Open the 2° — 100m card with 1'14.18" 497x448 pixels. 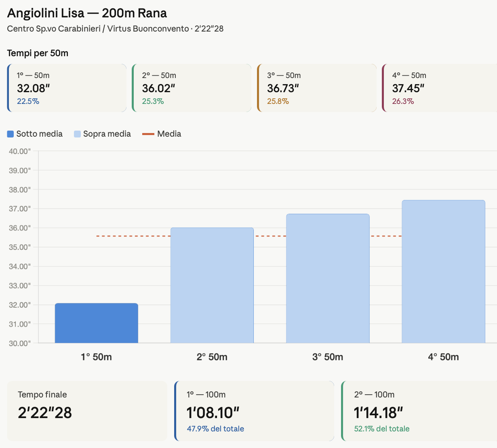(x=419, y=411)
